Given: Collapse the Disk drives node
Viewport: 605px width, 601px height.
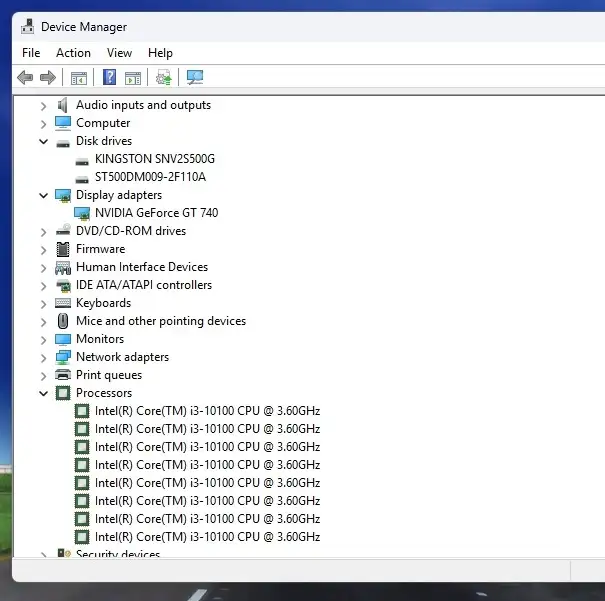Looking at the screenshot, I should [x=44, y=142].
